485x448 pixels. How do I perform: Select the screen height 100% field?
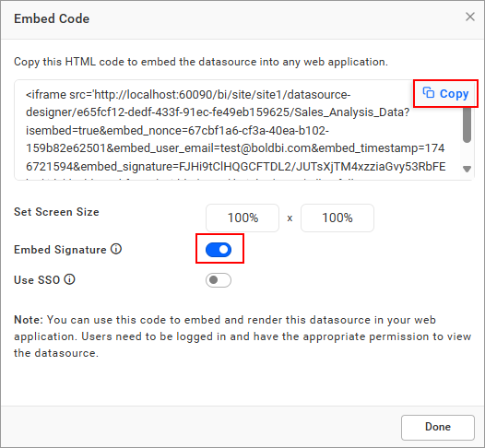[x=337, y=218]
